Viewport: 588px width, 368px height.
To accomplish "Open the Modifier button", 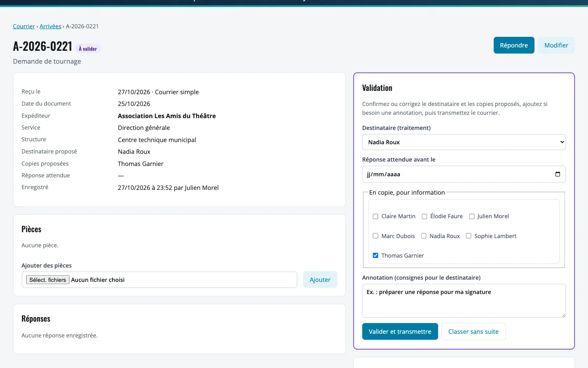I will click(x=556, y=45).
